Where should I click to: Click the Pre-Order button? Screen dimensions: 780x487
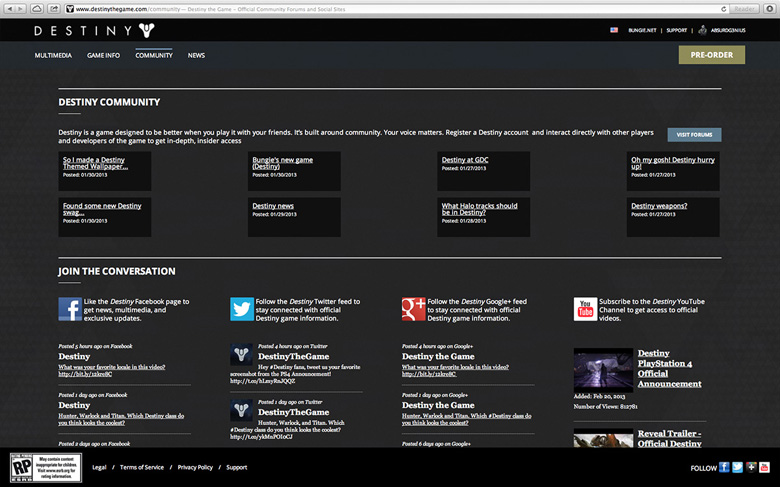(x=711, y=55)
